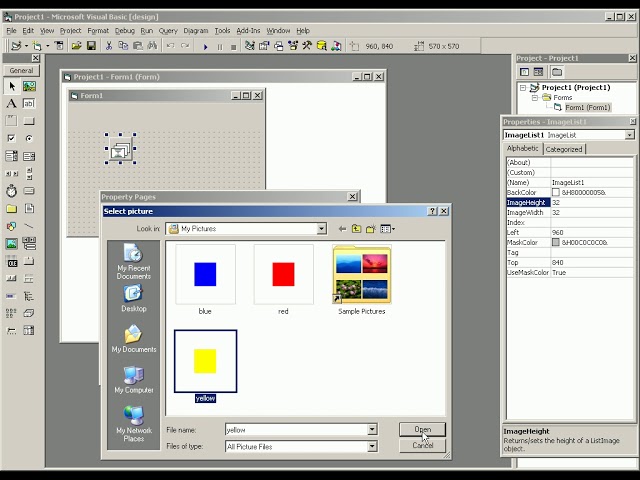Viewport: 640px width, 480px height.
Task: Select the ComboBox control tool
Action: click(x=11, y=156)
